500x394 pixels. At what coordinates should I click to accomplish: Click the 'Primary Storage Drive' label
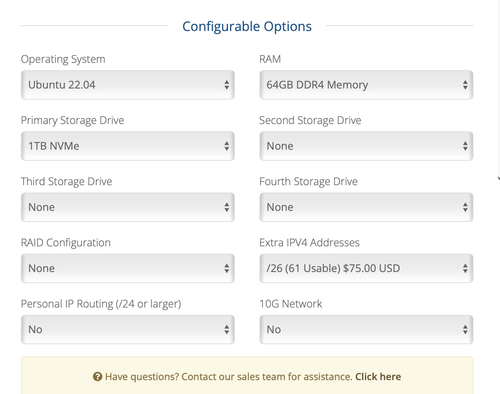(x=72, y=120)
